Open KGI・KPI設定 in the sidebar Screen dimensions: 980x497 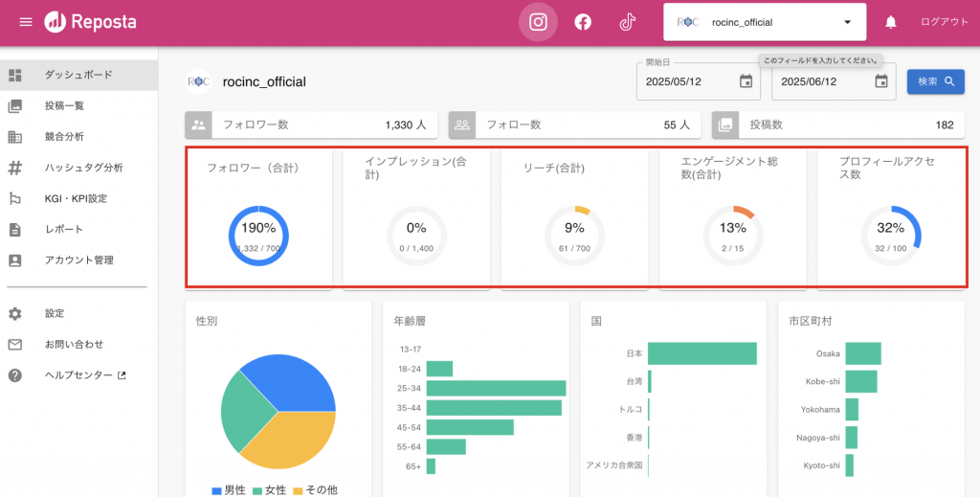coord(78,199)
